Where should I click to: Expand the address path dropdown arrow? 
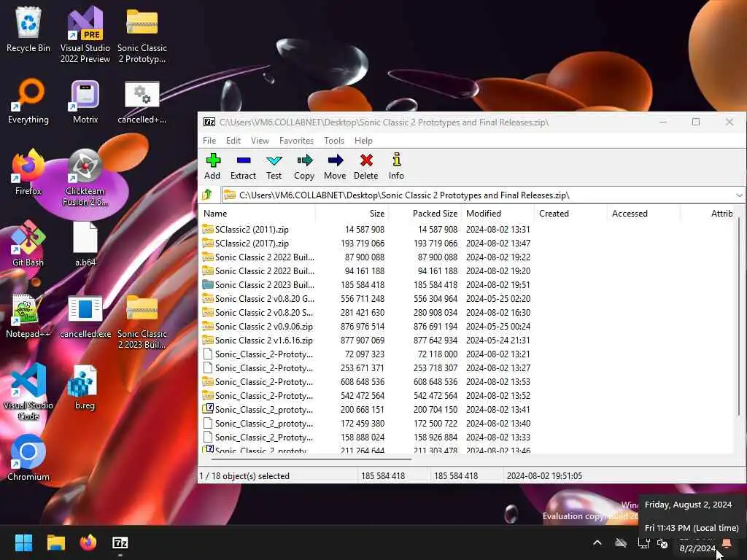(739, 195)
